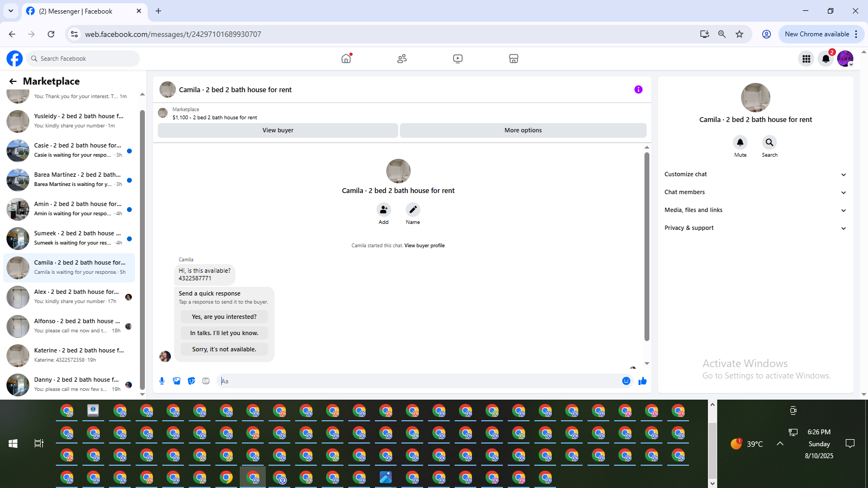This screenshot has height=488, width=868.
Task: Open the Windows Start menu
Action: (13, 444)
